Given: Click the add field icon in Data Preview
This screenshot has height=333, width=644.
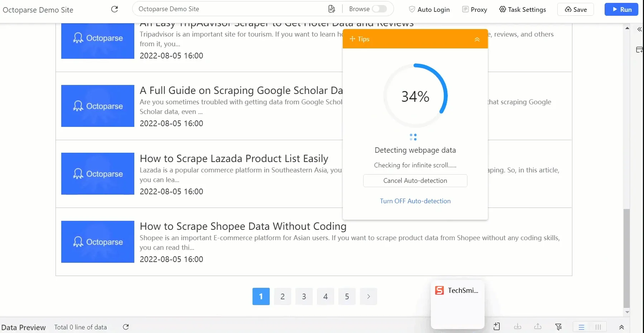Looking at the screenshot, I should click(497, 327).
